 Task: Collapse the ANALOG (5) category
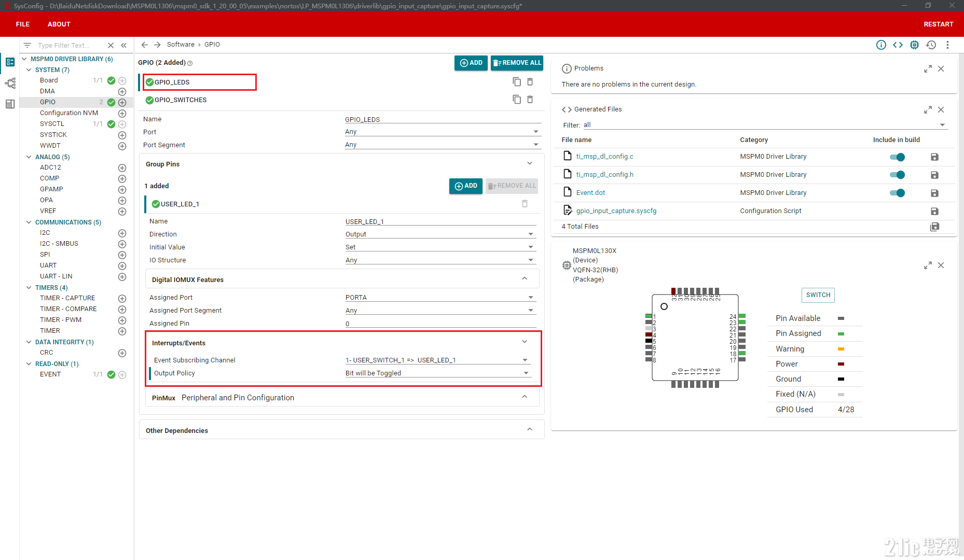29,157
